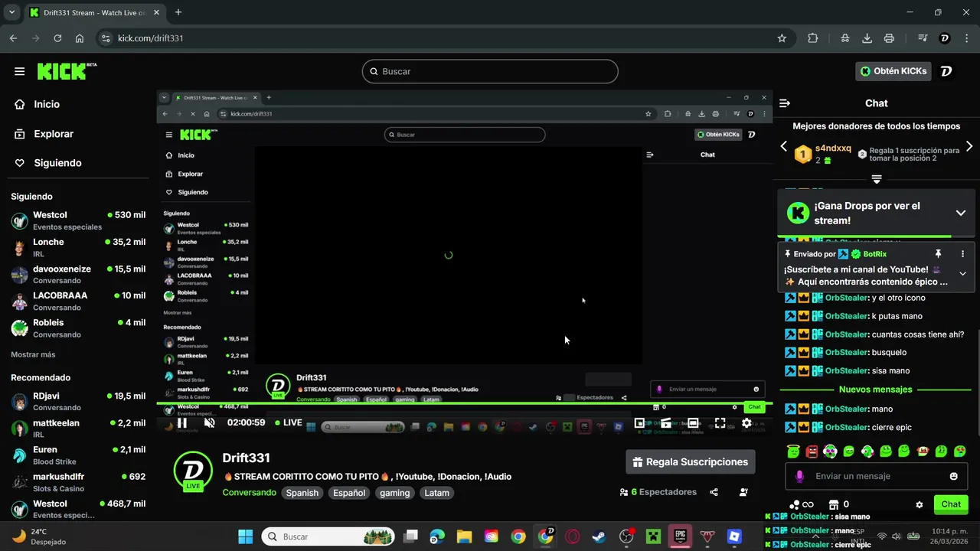Open Euren Blood Strike channel
The width and height of the screenshot is (980, 551).
coord(78,455)
